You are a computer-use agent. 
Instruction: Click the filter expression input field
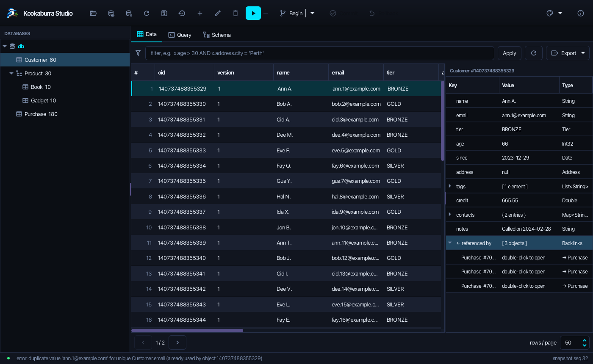point(319,53)
